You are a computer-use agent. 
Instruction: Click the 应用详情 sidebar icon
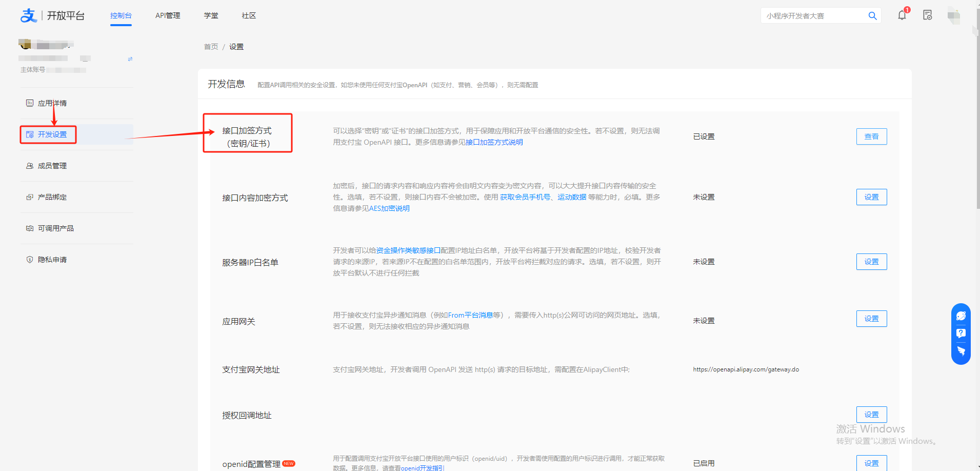pyautogui.click(x=30, y=103)
